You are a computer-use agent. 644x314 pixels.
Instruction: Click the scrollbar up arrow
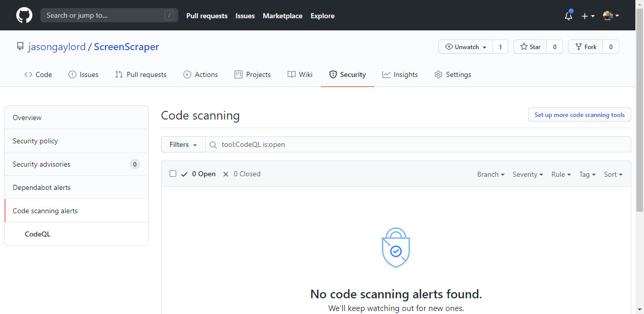[640, 4]
